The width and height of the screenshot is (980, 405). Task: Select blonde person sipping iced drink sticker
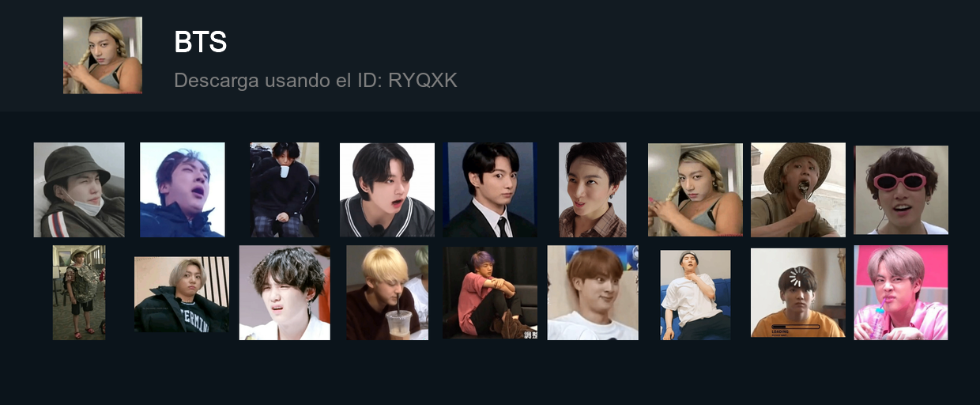387,293
